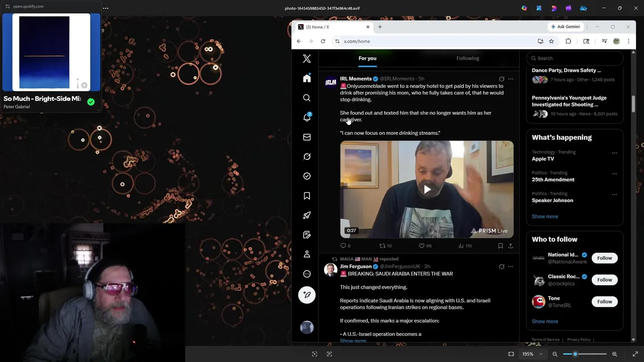The image size is (644, 362).
Task: Switch to the Following tab
Action: point(468,58)
